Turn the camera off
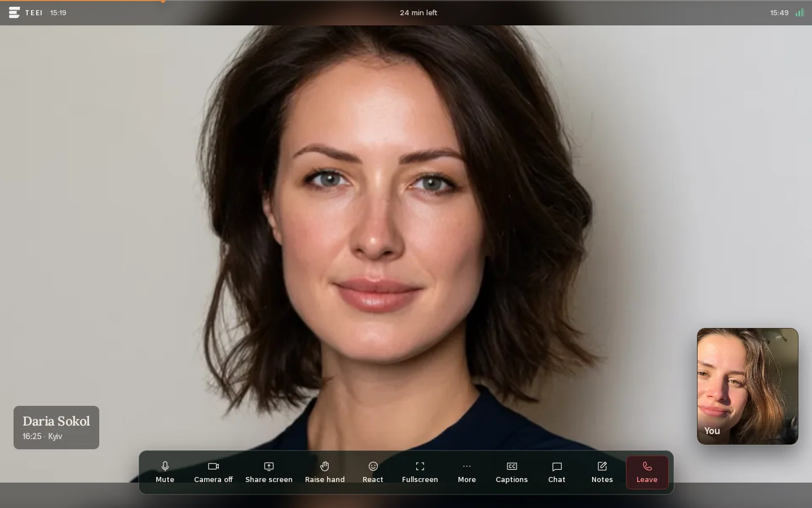 click(x=213, y=472)
